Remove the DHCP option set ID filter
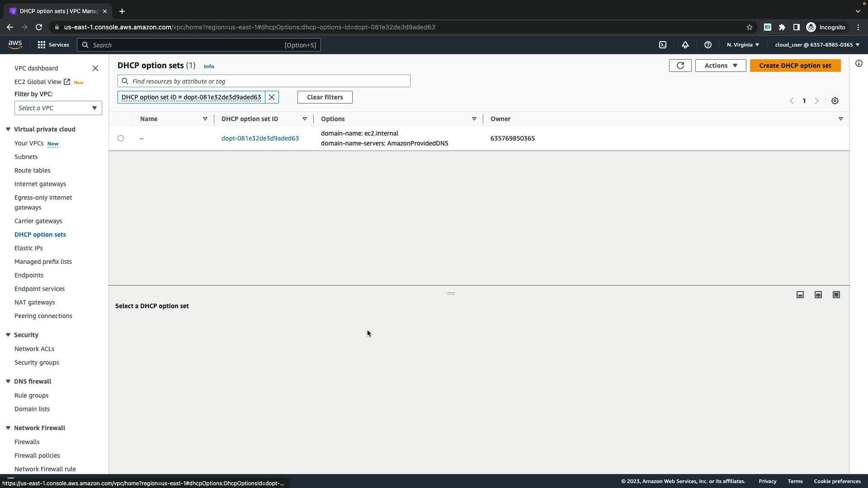 click(272, 97)
